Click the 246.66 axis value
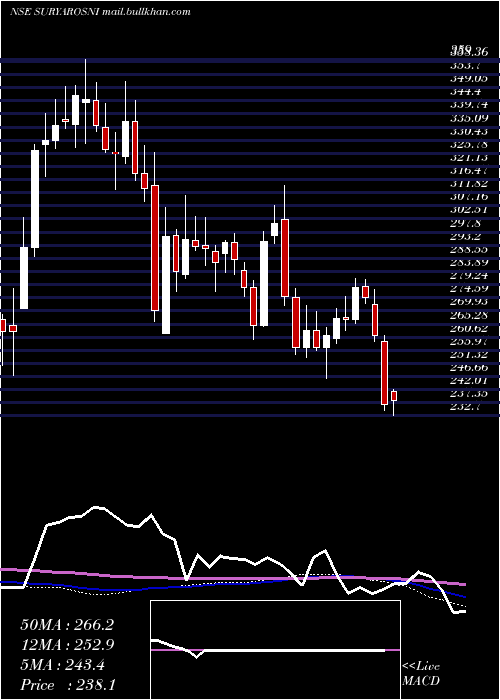The width and height of the screenshot is (500, 700). [x=468, y=367]
